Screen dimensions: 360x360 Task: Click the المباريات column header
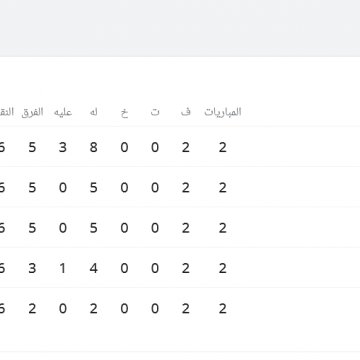(x=223, y=112)
